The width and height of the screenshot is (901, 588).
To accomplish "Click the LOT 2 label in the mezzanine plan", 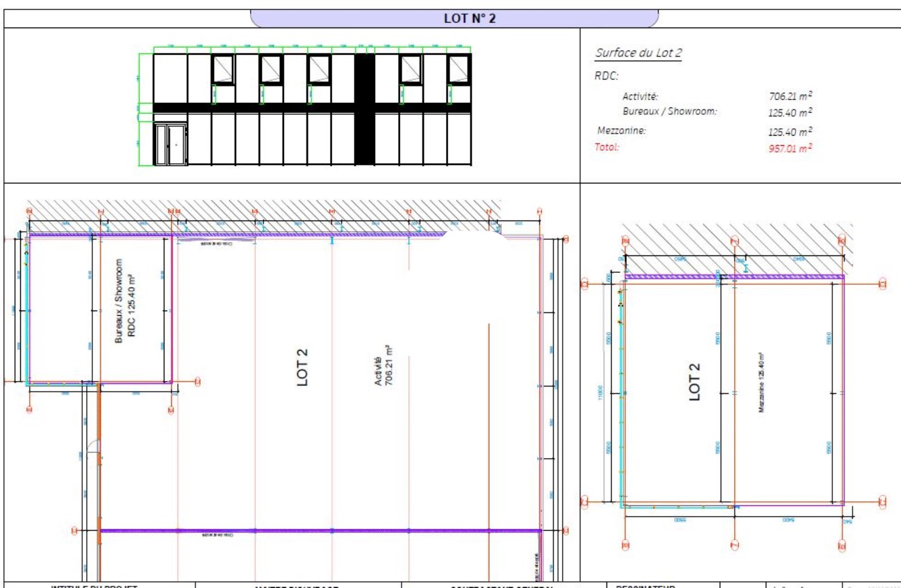I will point(694,381).
